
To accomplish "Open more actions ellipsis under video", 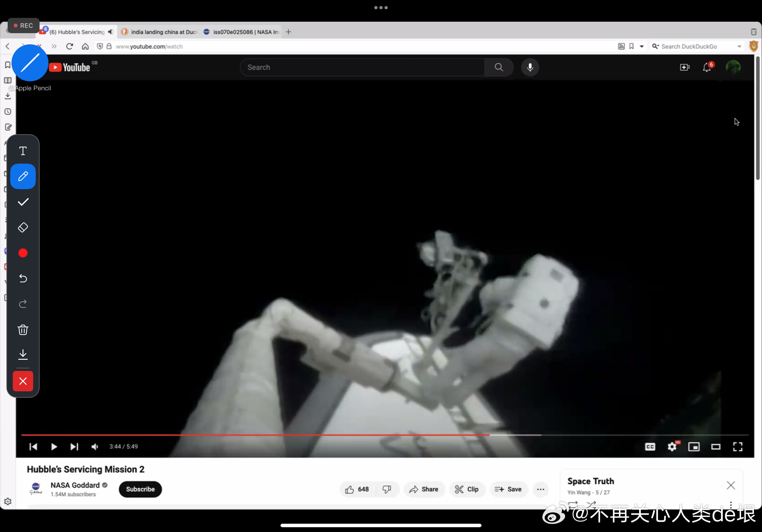I will point(540,489).
